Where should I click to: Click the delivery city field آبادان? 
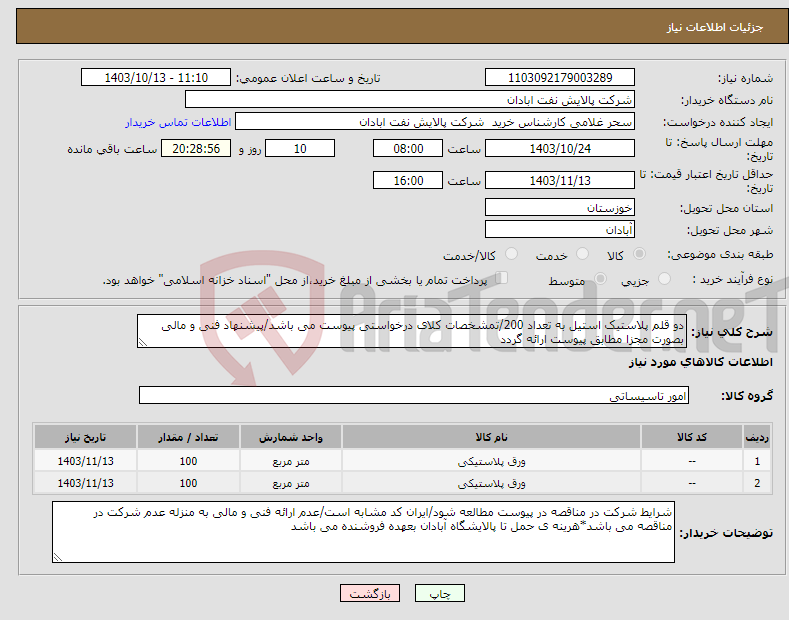click(560, 229)
